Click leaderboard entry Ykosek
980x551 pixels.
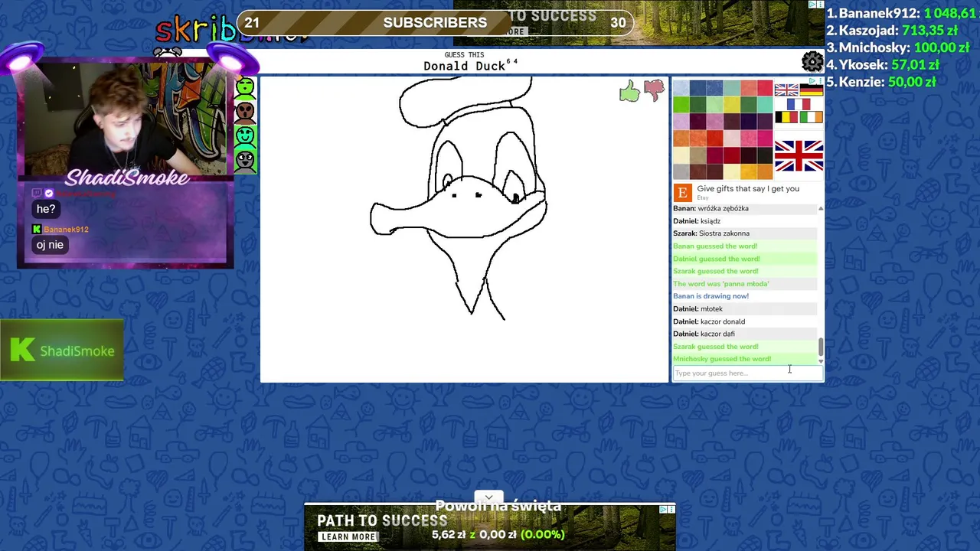(883, 65)
